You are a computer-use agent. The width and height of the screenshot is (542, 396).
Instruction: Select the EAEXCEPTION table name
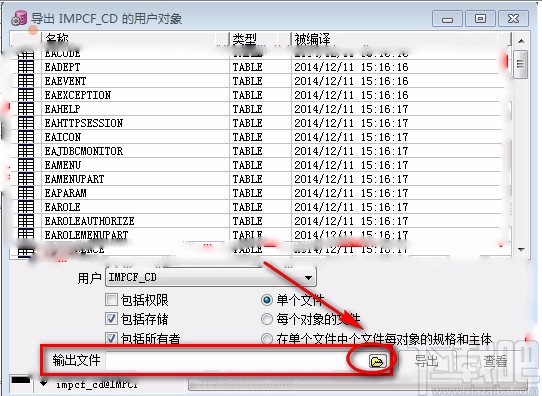click(78, 95)
